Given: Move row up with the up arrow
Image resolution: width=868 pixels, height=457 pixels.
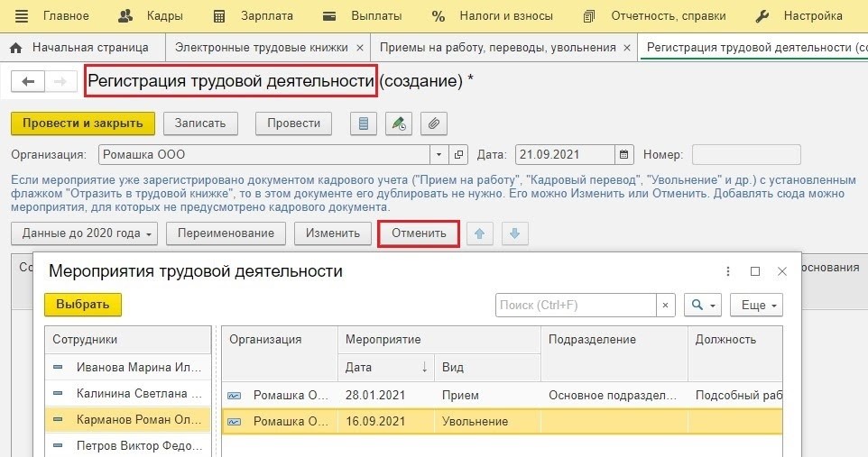Looking at the screenshot, I should tap(479, 233).
